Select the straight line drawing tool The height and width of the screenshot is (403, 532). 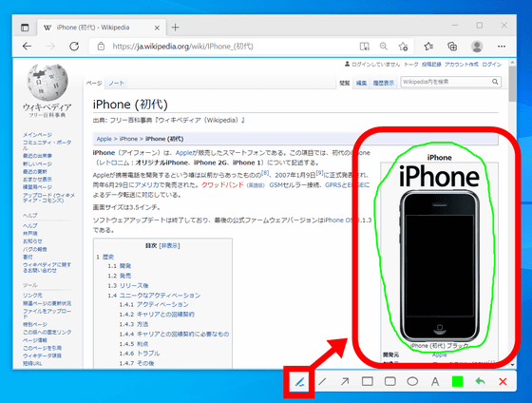pyautogui.click(x=322, y=381)
